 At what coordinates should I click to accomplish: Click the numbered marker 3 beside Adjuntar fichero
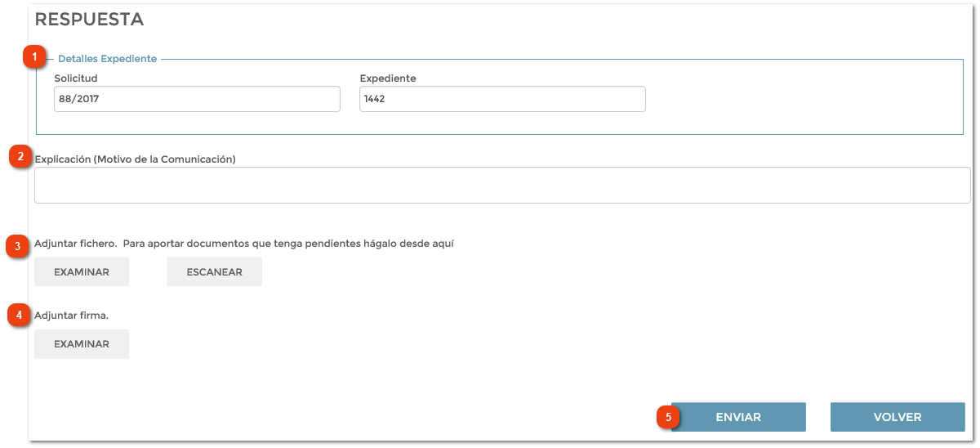(x=19, y=246)
